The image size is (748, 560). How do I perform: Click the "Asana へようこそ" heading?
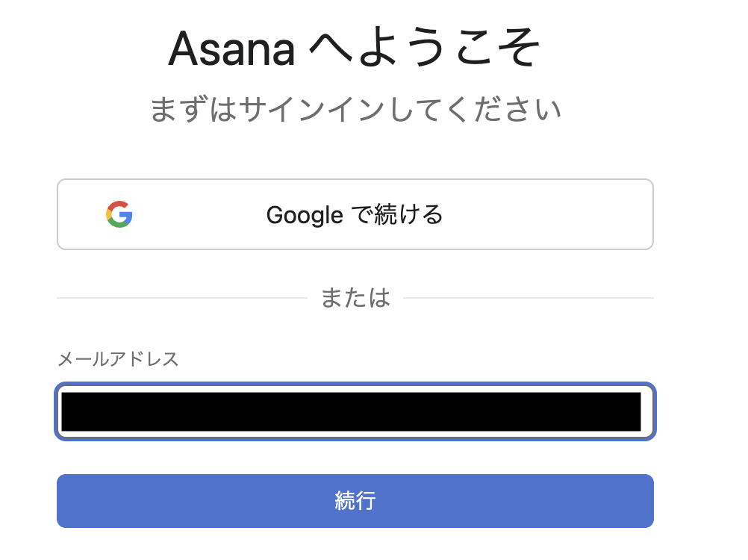pos(355,49)
